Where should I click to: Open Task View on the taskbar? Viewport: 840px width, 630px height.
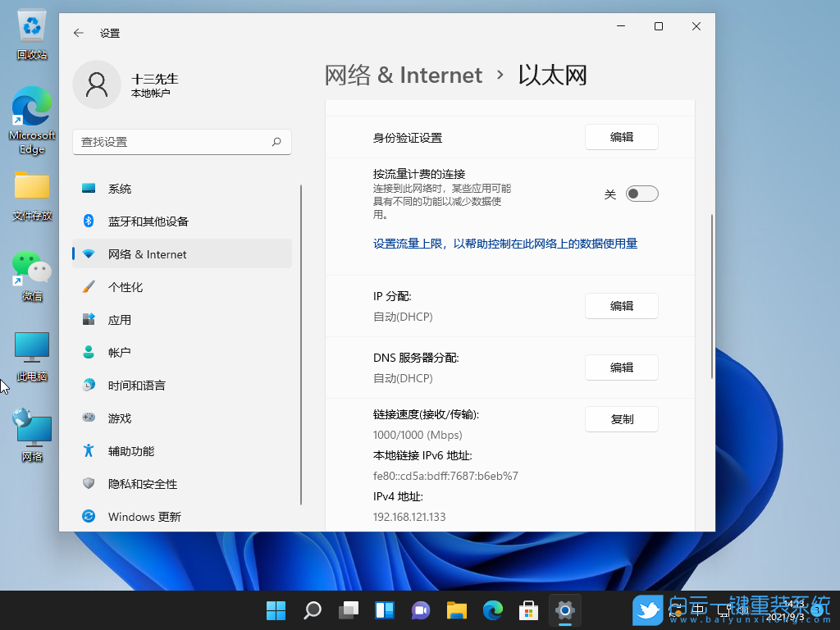[x=348, y=610]
